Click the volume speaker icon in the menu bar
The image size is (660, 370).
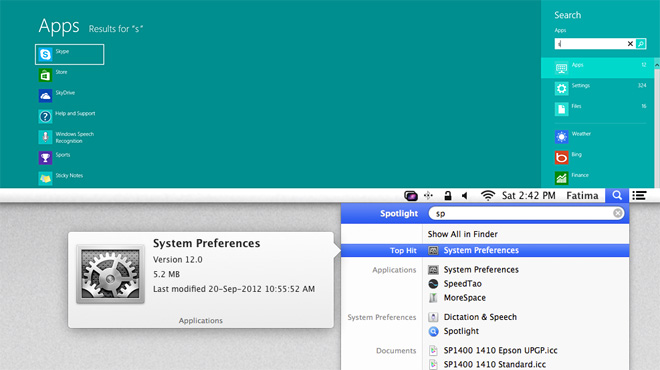click(x=465, y=196)
